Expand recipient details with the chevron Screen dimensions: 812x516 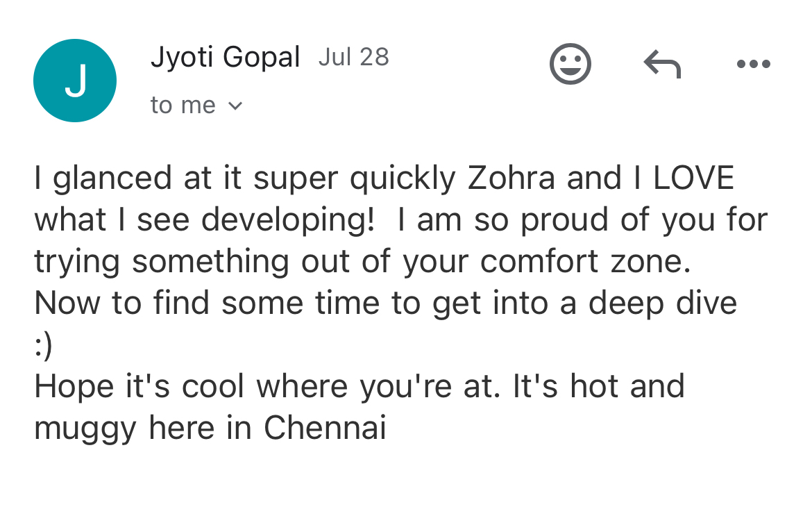[236, 106]
